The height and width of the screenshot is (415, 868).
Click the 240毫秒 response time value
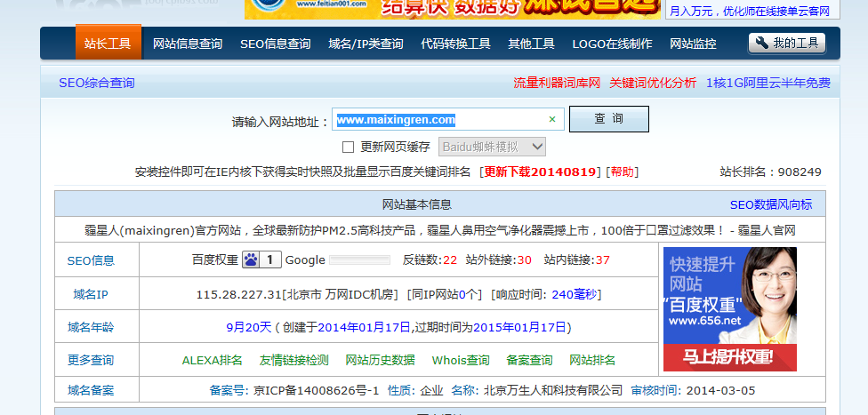pyautogui.click(x=574, y=294)
